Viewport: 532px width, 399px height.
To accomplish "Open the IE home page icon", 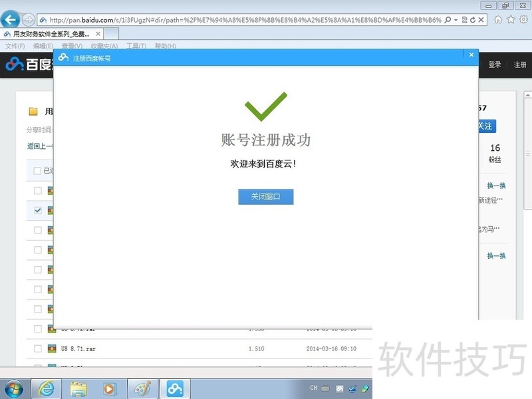I will (x=498, y=20).
